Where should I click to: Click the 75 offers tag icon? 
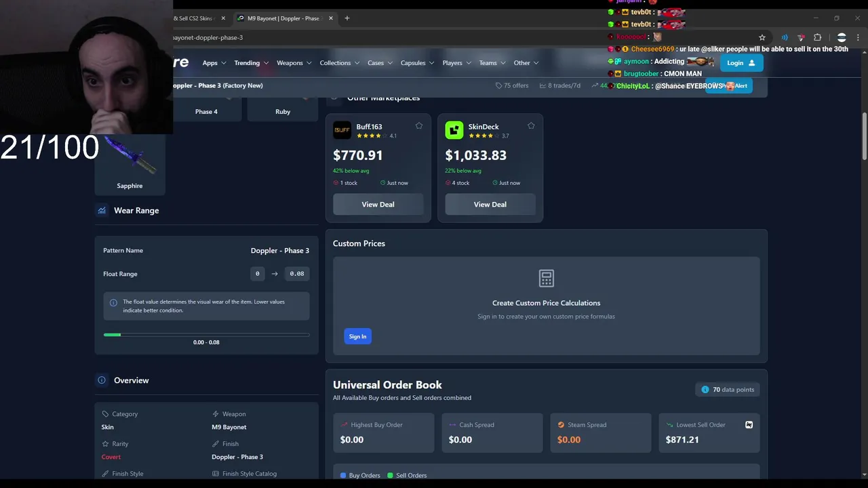click(x=498, y=85)
